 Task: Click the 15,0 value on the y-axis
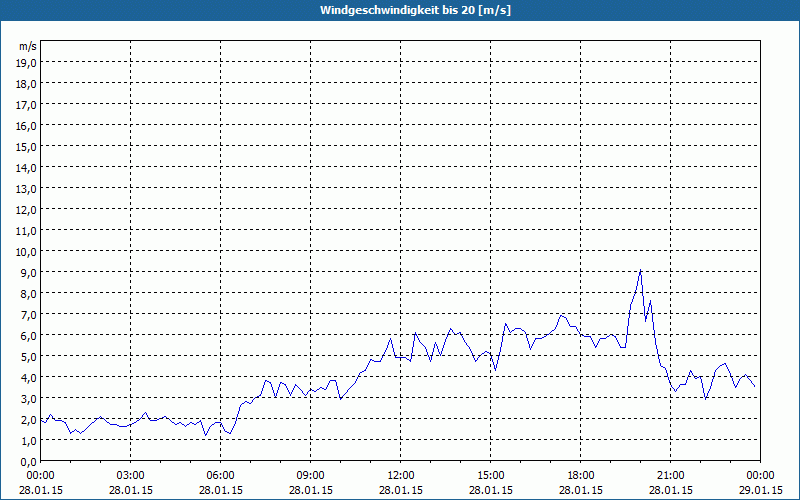click(x=27, y=146)
